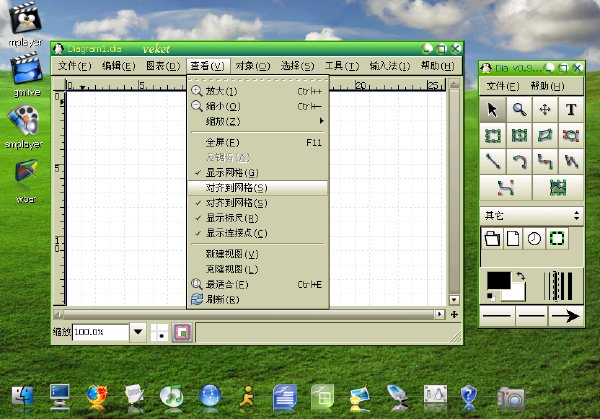Select the Image tool in toolbox
The width and height of the screenshot is (600, 419).
coord(558,187)
